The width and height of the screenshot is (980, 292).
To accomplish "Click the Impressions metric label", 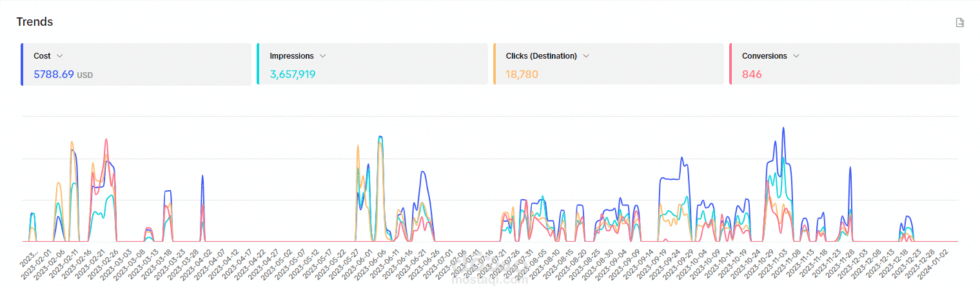I will (x=291, y=56).
